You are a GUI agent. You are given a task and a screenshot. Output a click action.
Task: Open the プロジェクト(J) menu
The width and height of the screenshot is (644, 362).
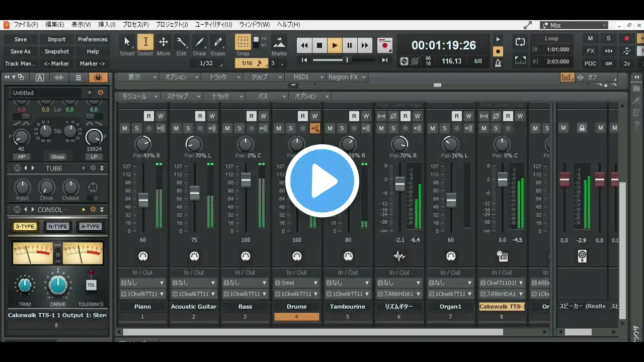172,25
